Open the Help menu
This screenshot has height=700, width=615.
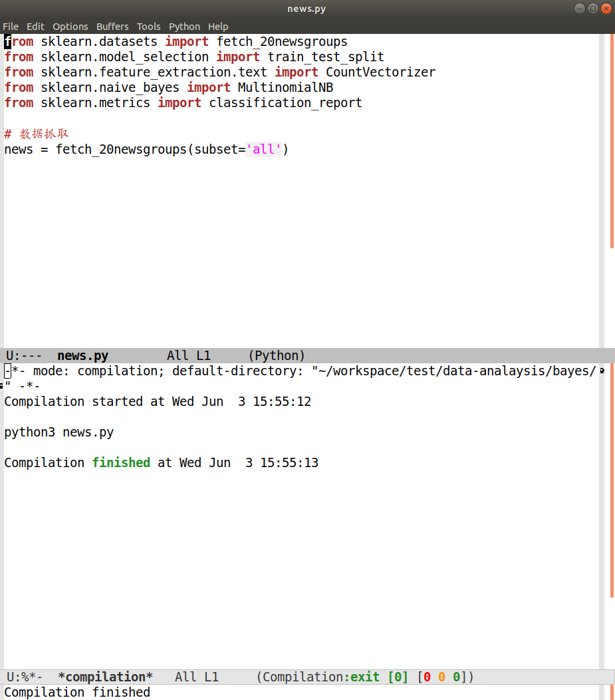[218, 27]
